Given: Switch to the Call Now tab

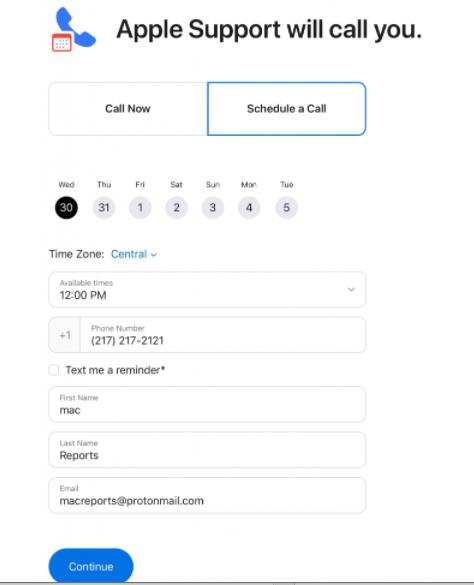Looking at the screenshot, I should tap(128, 109).
